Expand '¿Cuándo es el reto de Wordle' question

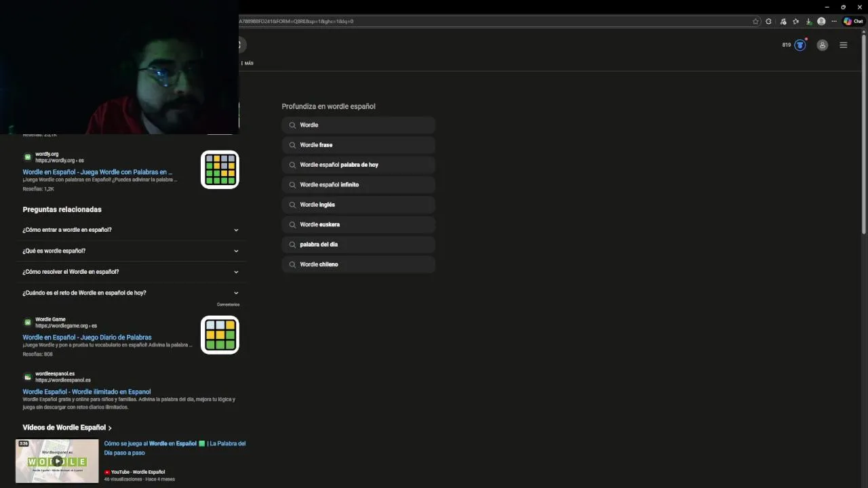click(x=131, y=293)
